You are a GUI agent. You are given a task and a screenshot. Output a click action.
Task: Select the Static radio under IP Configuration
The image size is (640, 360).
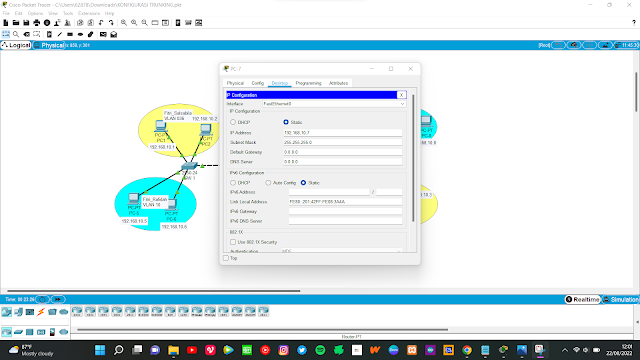point(286,122)
